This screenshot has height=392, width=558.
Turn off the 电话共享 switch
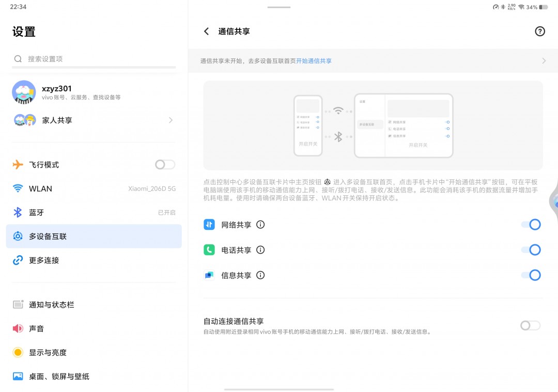(x=531, y=250)
